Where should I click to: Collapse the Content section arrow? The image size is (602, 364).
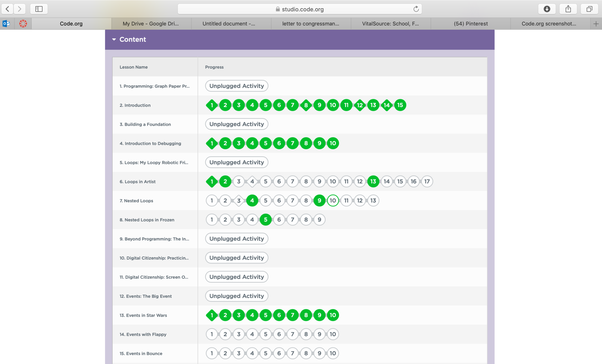pyautogui.click(x=114, y=39)
